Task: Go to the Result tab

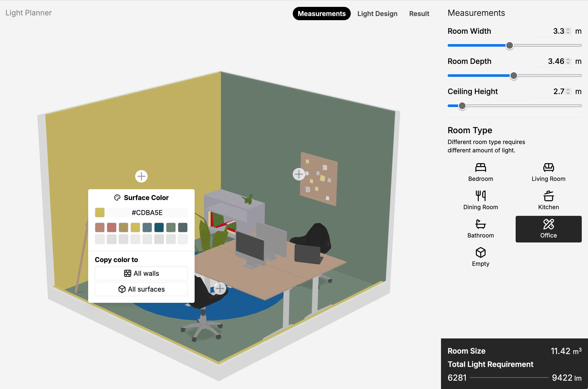Action: click(419, 14)
